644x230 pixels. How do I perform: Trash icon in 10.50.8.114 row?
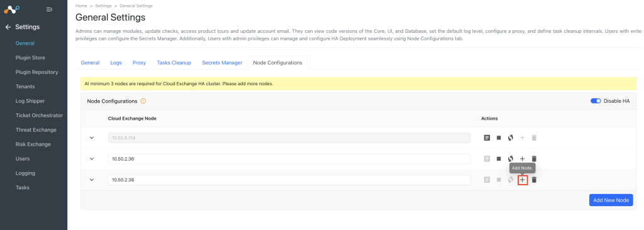click(x=534, y=138)
